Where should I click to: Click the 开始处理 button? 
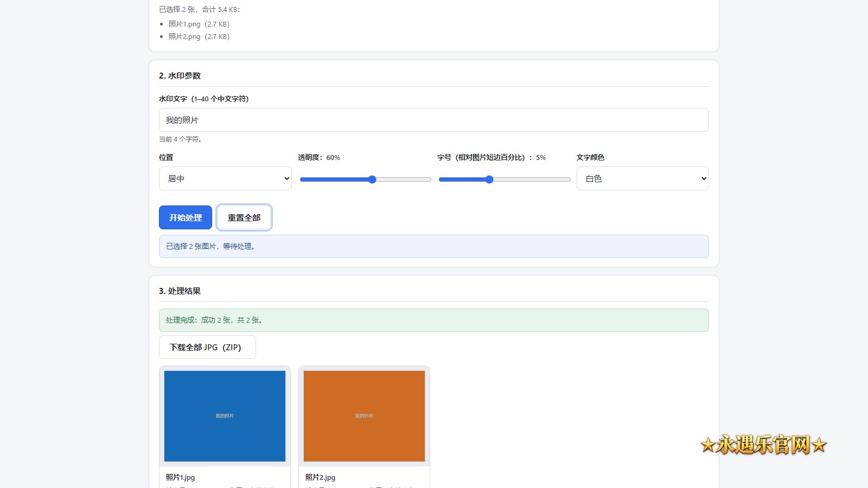(186, 217)
